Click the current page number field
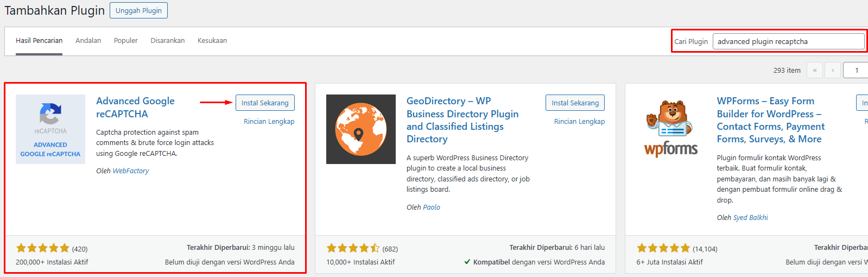868x277 pixels. tap(856, 70)
